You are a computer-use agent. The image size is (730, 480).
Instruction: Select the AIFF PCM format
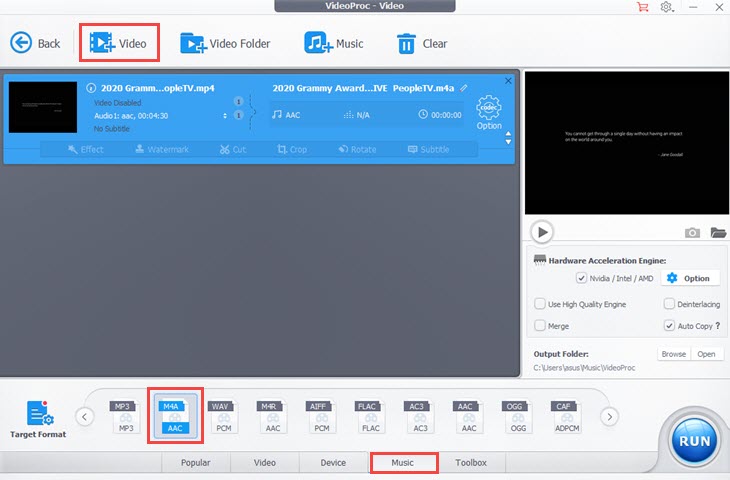321,417
